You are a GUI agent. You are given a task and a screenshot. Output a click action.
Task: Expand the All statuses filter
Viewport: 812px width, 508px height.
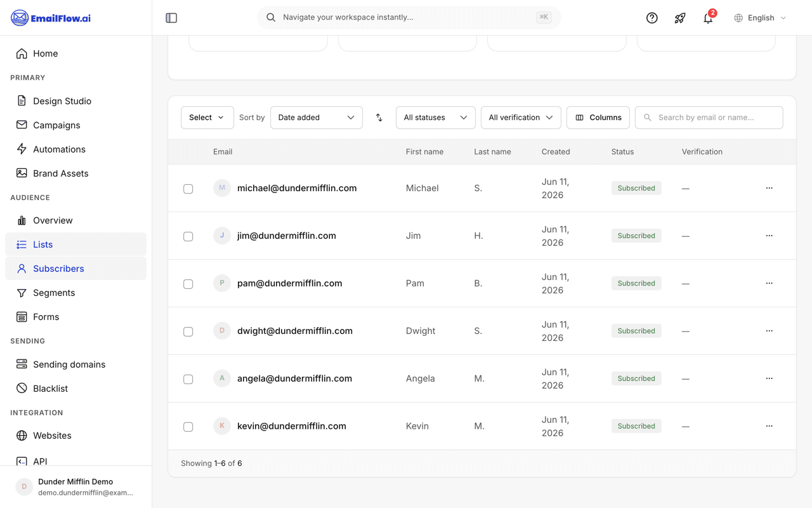[x=436, y=117]
